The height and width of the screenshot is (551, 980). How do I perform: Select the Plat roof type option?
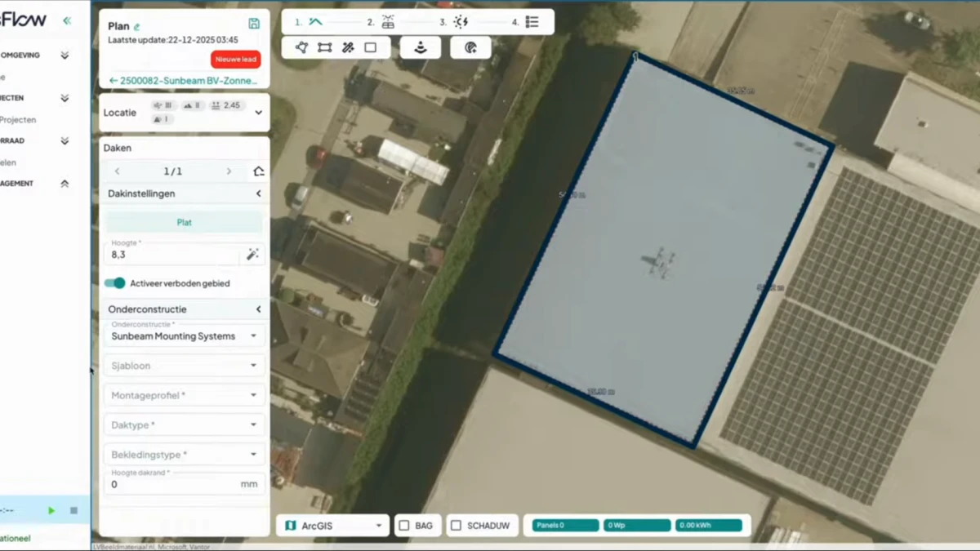pyautogui.click(x=184, y=222)
